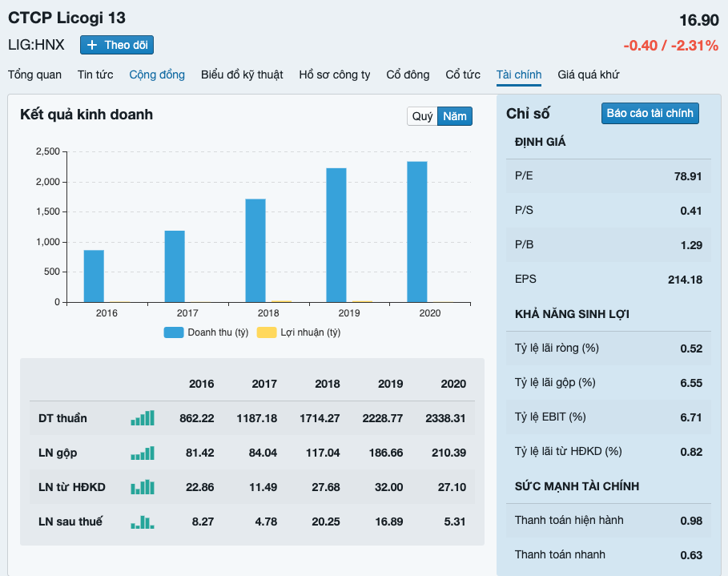Click the LN sau thuế row label
The height and width of the screenshot is (576, 728).
tap(70, 522)
